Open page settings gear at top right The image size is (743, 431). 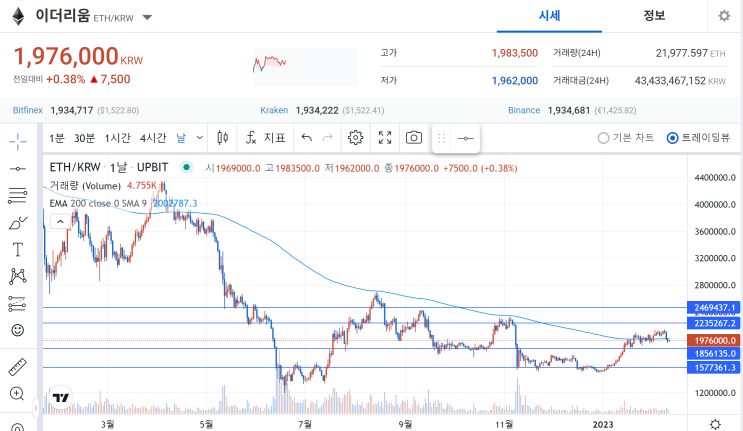tap(724, 16)
